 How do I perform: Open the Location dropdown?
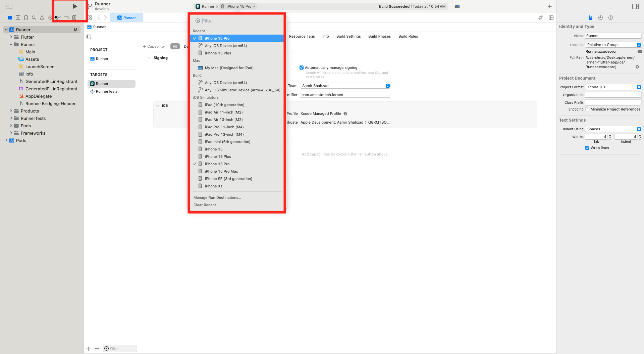(x=613, y=45)
